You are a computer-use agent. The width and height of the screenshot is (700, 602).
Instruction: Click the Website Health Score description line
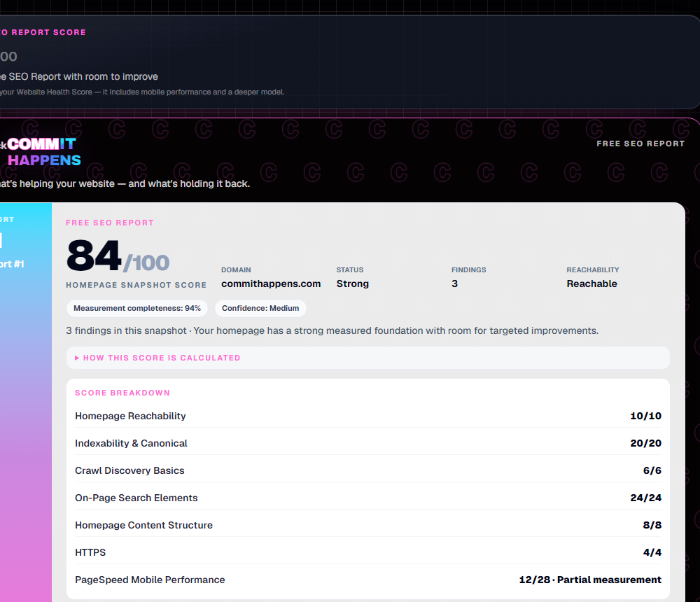point(142,92)
